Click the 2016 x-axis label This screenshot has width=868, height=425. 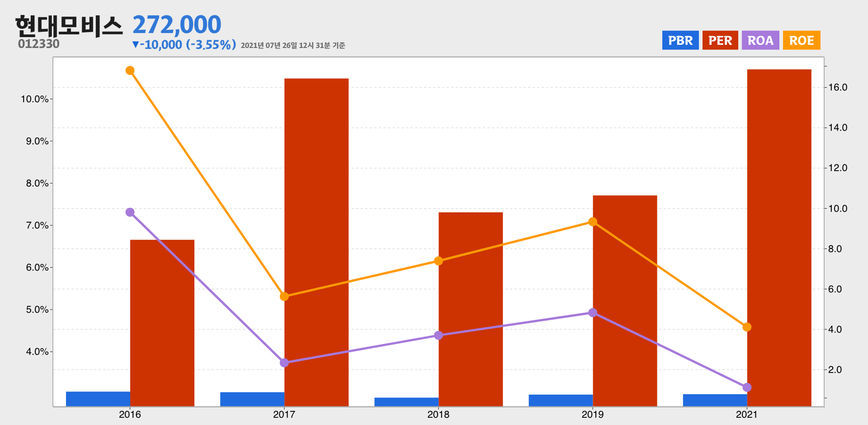coord(130,415)
